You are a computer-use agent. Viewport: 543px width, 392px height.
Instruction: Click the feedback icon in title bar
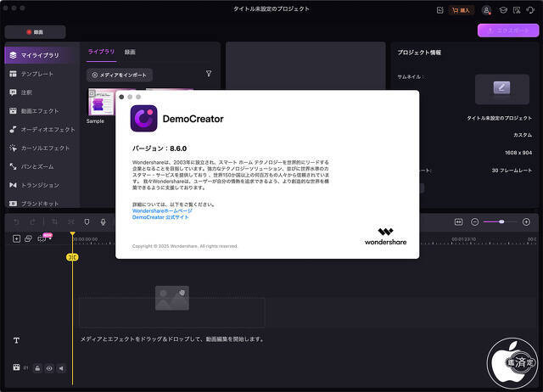(517, 10)
